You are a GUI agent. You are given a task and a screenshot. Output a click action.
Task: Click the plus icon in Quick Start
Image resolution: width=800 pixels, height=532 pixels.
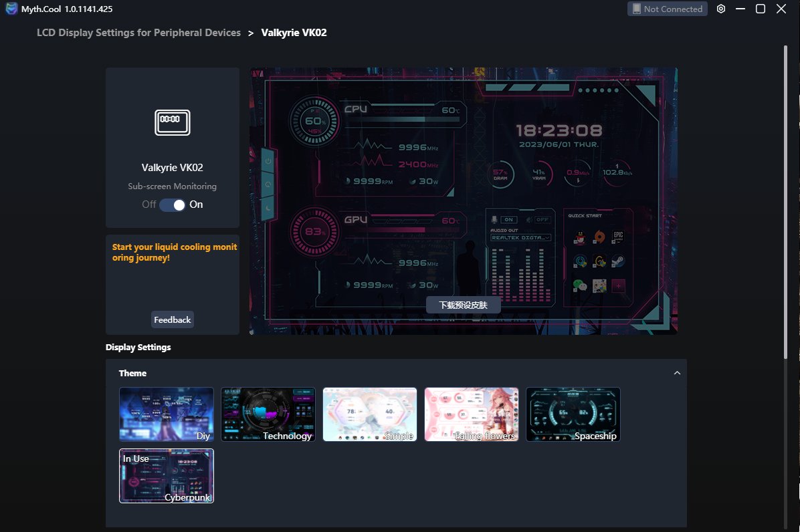[618, 285]
